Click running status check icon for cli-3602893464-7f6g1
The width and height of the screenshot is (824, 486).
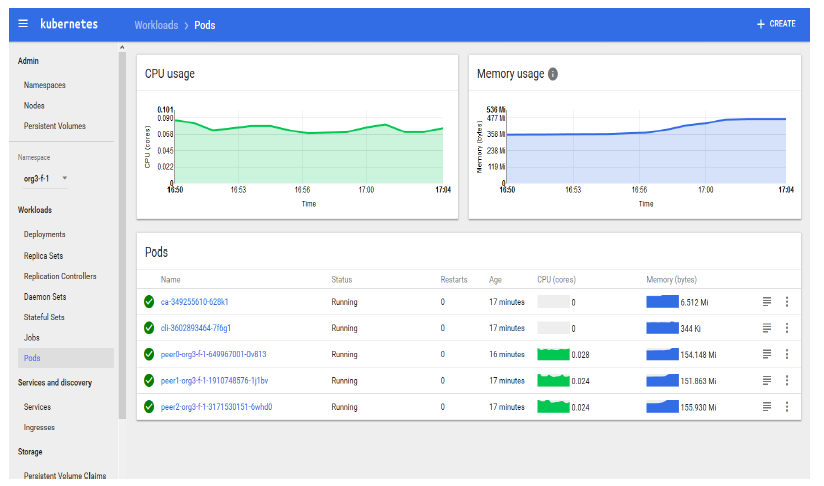coord(149,328)
